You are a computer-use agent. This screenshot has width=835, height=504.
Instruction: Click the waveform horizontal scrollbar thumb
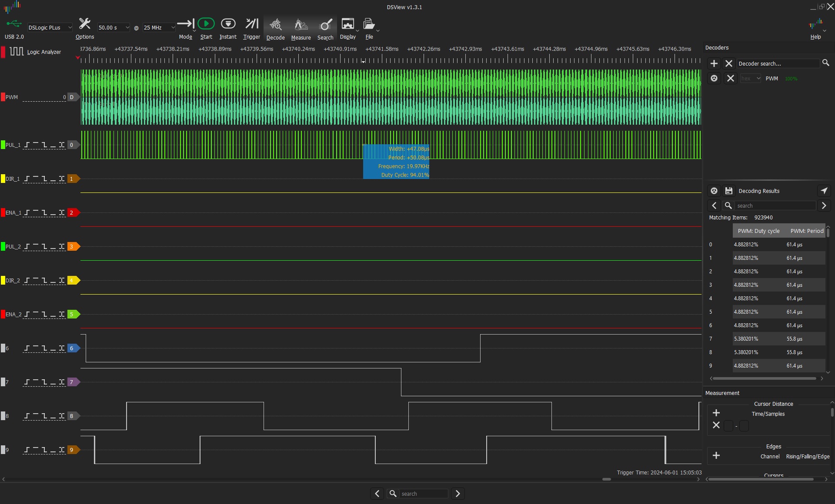(x=606, y=479)
